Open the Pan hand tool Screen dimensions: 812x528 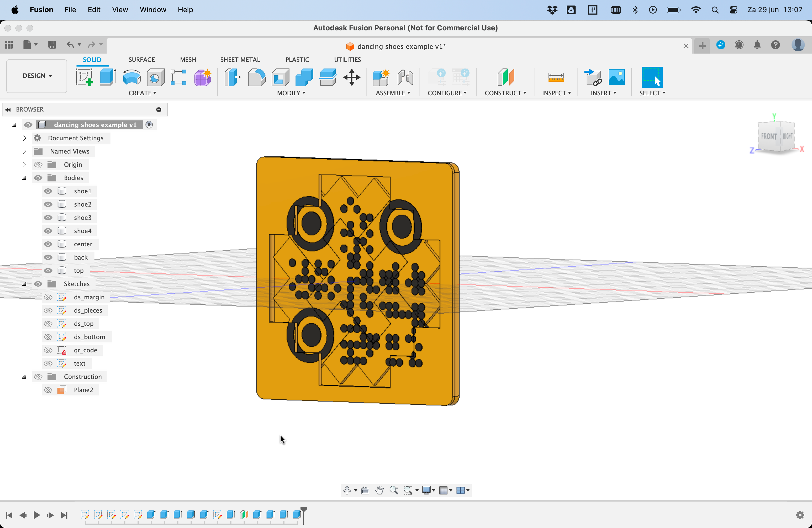[x=379, y=490]
